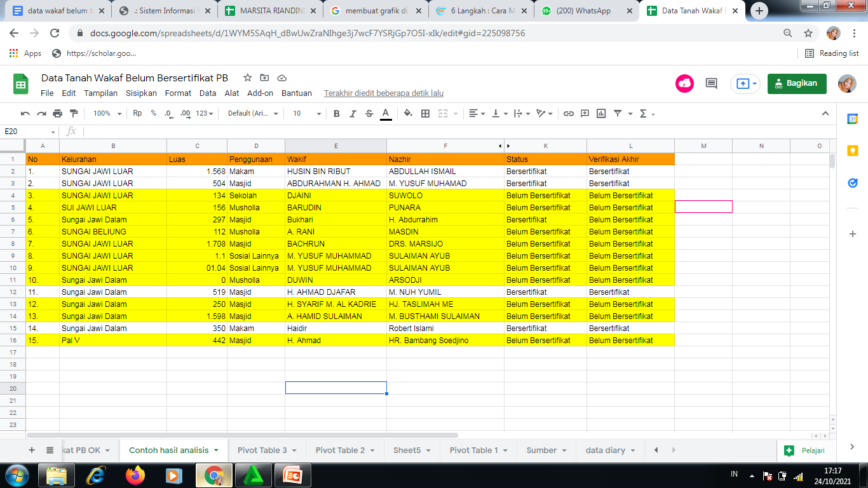The image size is (868, 488).
Task: Open the fill color paint bucket
Action: pos(408,114)
